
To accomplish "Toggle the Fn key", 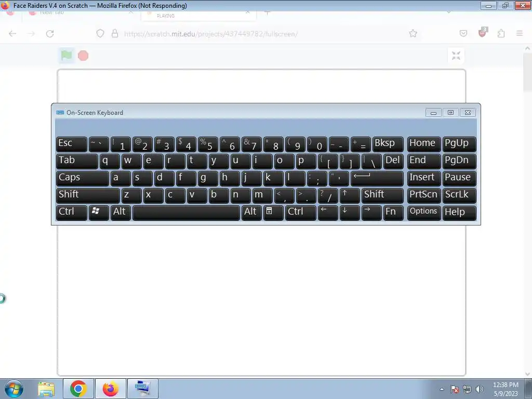I will 393,212.
